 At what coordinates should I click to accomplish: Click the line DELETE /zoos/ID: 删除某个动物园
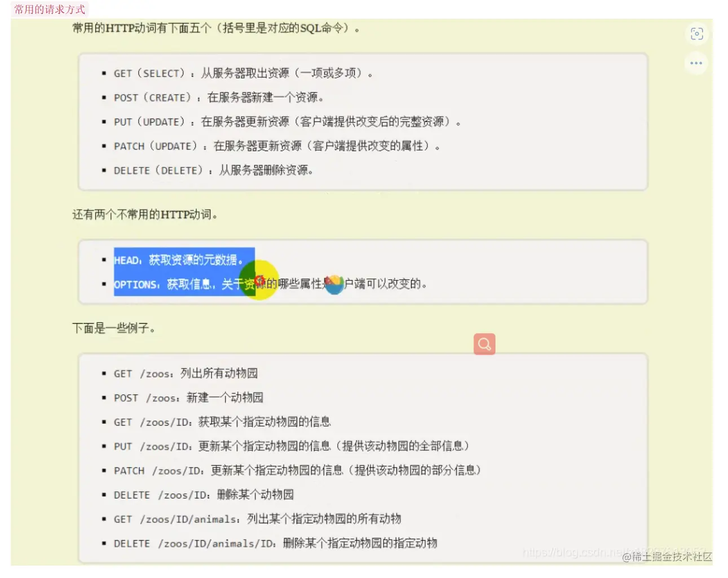pyautogui.click(x=204, y=495)
